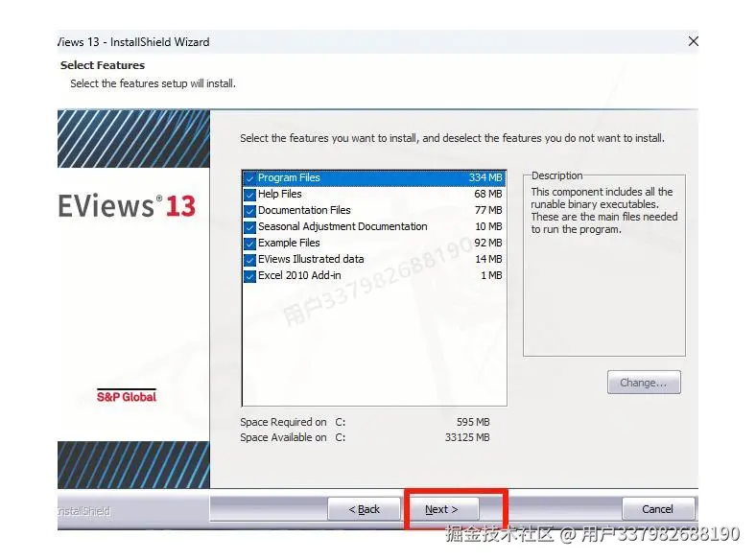Click the EViews 13 logo

click(127, 206)
